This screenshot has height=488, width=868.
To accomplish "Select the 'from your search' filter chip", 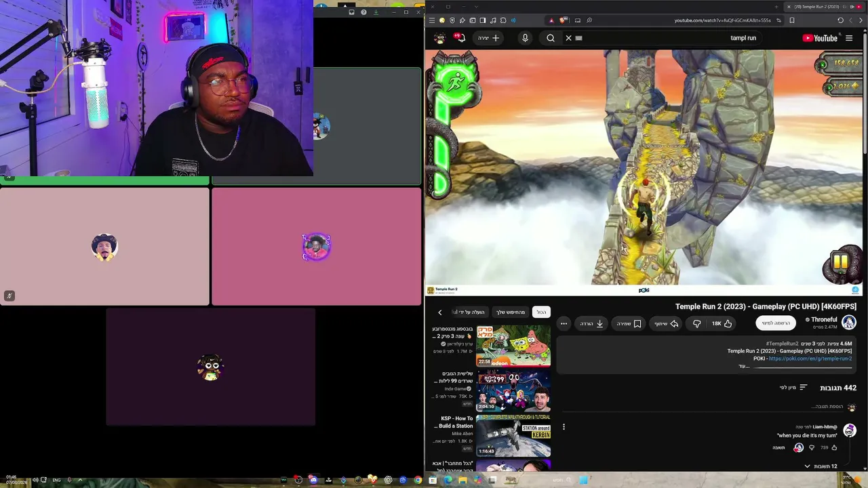I will pyautogui.click(x=511, y=312).
